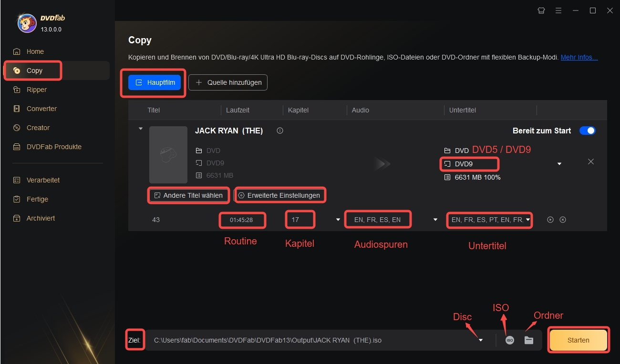
Task: Click the Creator disc icon
Action: pos(17,128)
